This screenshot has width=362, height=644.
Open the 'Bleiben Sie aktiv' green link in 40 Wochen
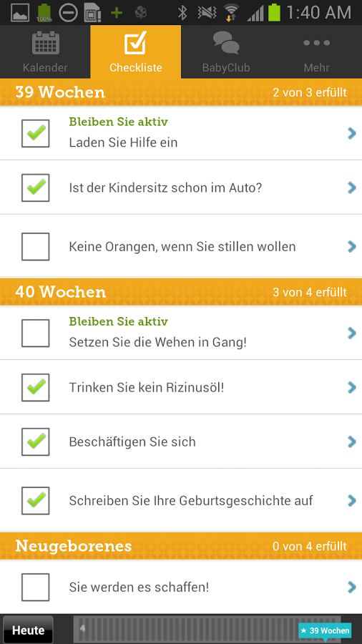[118, 321]
